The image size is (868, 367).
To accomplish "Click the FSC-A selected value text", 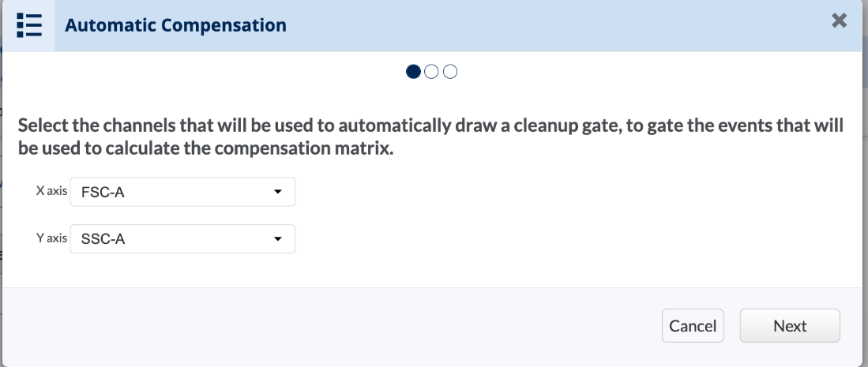I will (x=103, y=193).
